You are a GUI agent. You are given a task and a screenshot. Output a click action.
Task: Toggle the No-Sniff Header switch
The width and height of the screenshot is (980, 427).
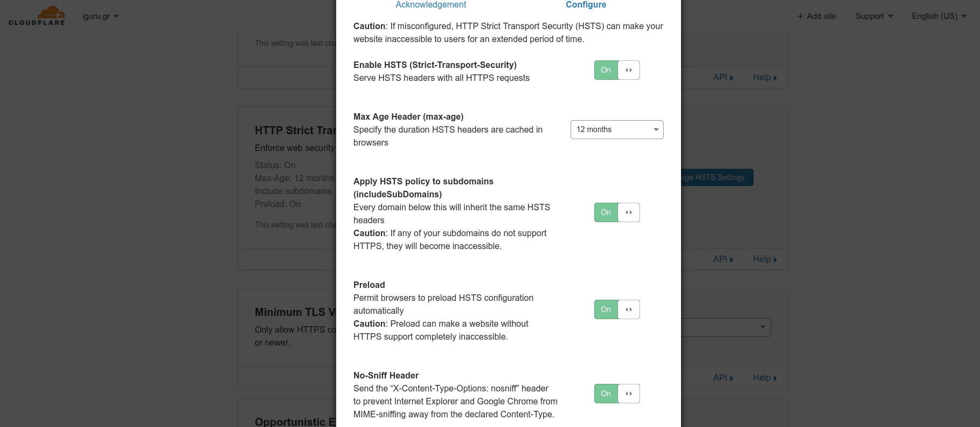617,394
